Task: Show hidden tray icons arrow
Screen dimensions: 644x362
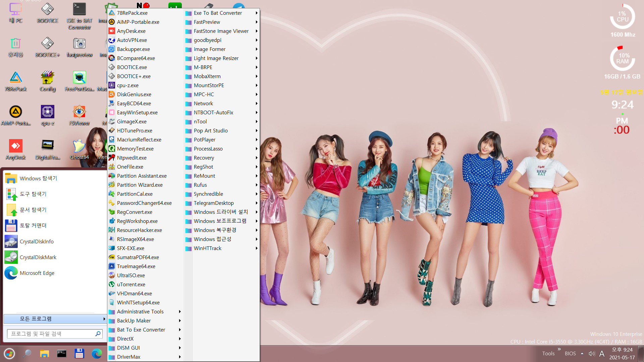Action: [582, 354]
